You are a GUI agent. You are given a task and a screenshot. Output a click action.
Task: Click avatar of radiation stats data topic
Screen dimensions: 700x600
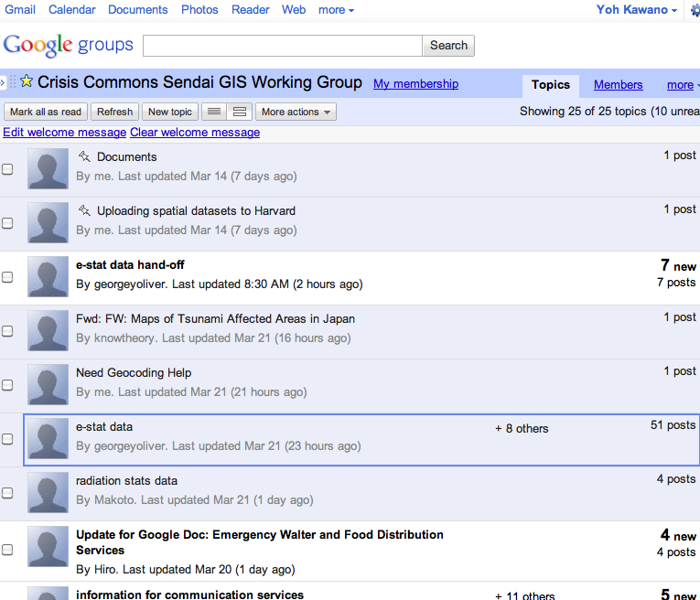click(48, 492)
